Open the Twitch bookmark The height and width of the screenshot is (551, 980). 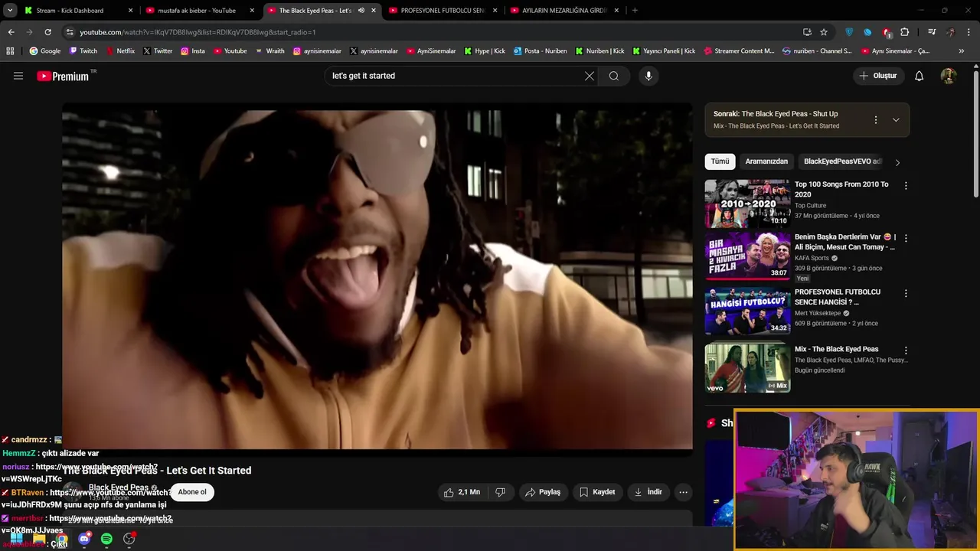point(83,51)
